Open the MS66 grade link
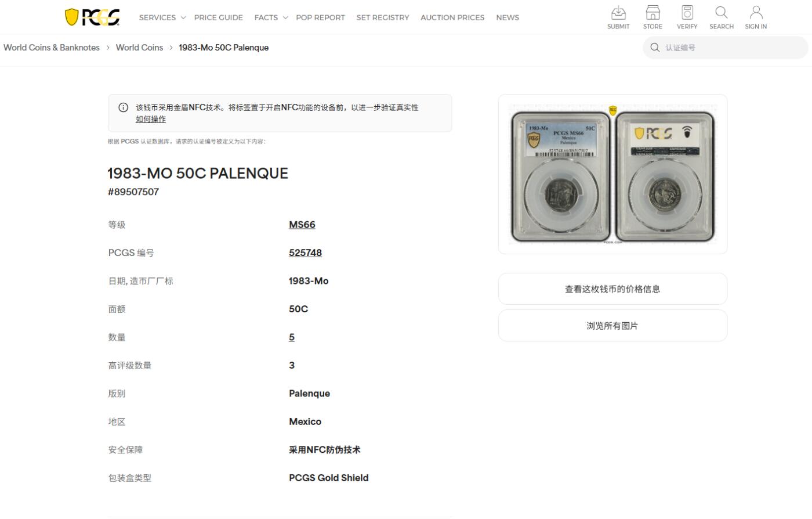812x519 pixels. coord(302,225)
